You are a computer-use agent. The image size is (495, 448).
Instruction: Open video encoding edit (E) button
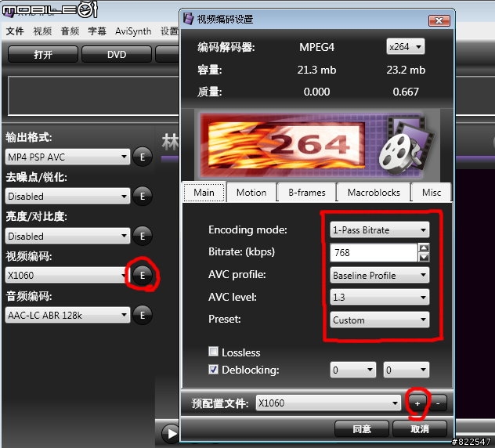143,276
